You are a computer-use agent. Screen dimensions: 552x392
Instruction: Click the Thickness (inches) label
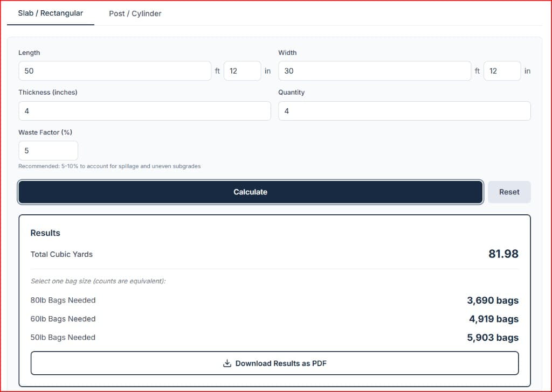[x=48, y=93]
